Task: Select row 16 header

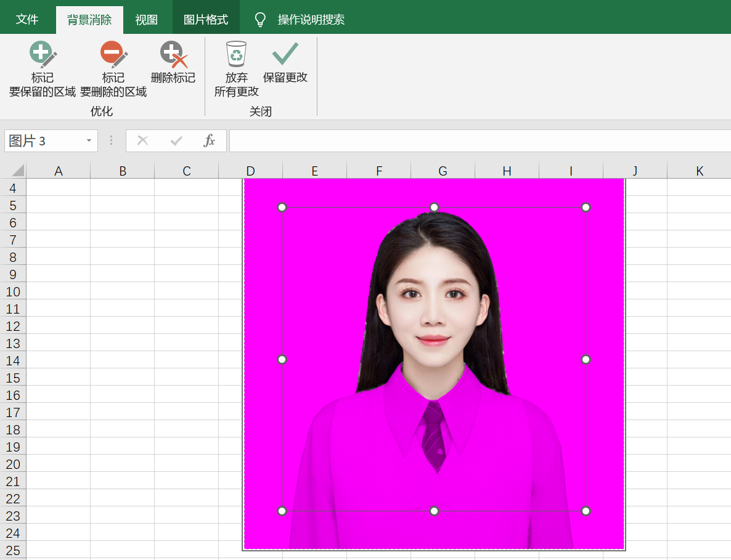Action: click(13, 395)
